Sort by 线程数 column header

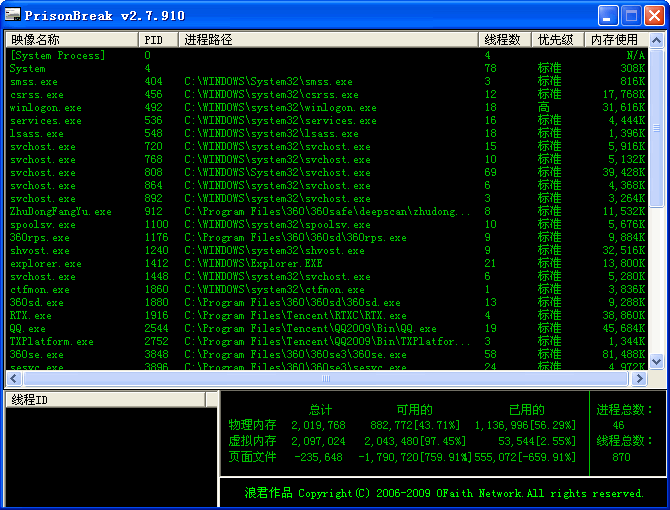click(x=505, y=40)
